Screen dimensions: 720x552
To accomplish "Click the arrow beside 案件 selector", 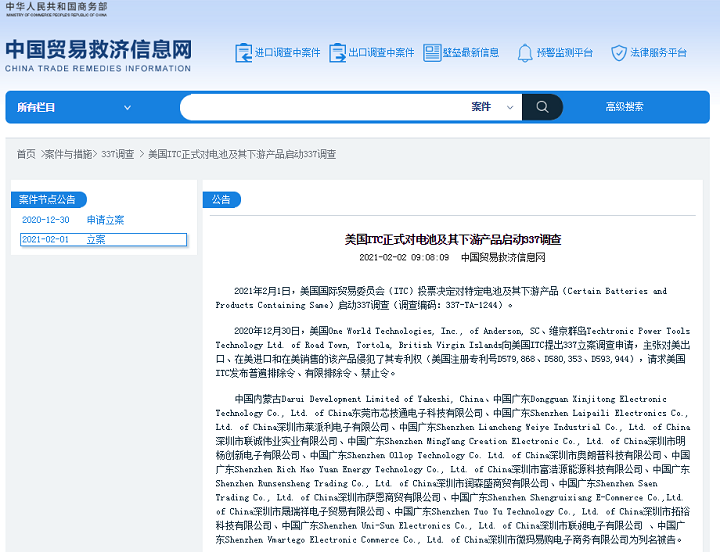I will point(510,107).
